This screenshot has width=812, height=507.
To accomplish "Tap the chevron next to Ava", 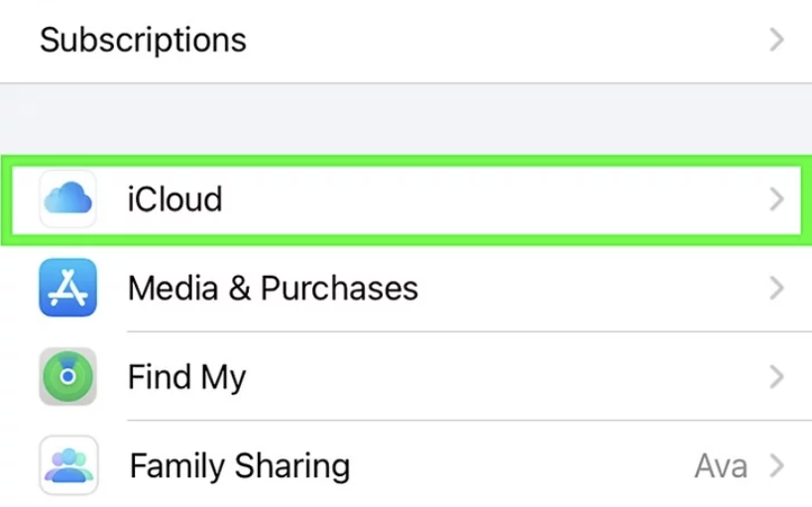I will coord(776,465).
